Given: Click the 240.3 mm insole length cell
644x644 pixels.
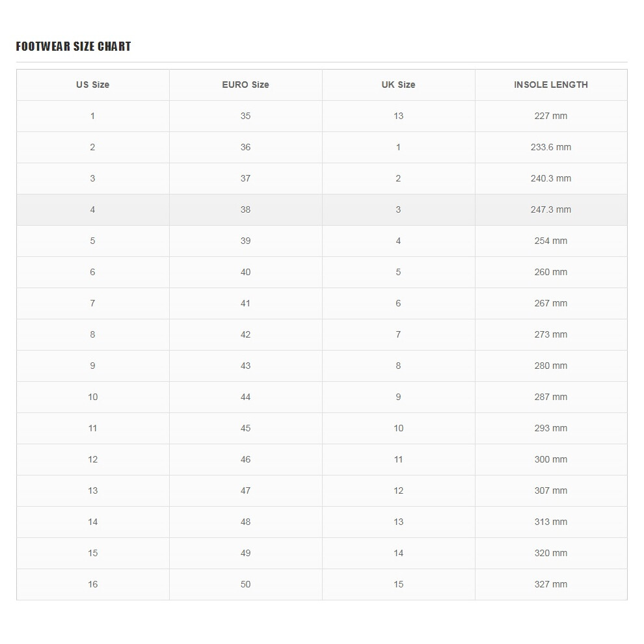Looking at the screenshot, I should (551, 179).
